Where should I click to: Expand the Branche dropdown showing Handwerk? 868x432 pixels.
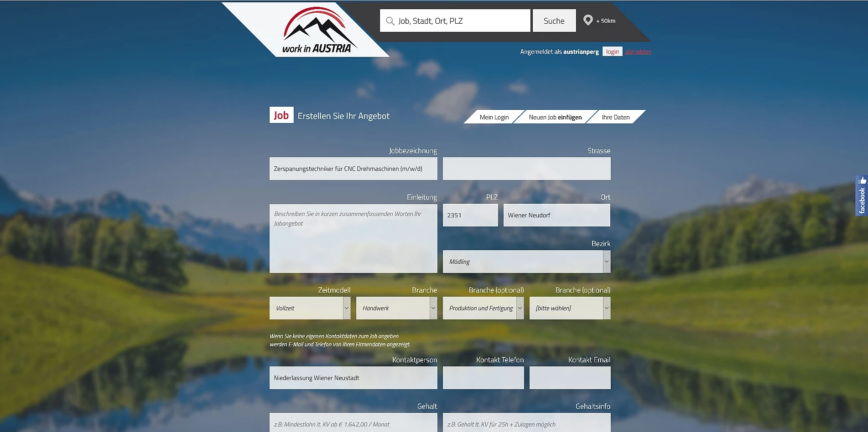[396, 308]
